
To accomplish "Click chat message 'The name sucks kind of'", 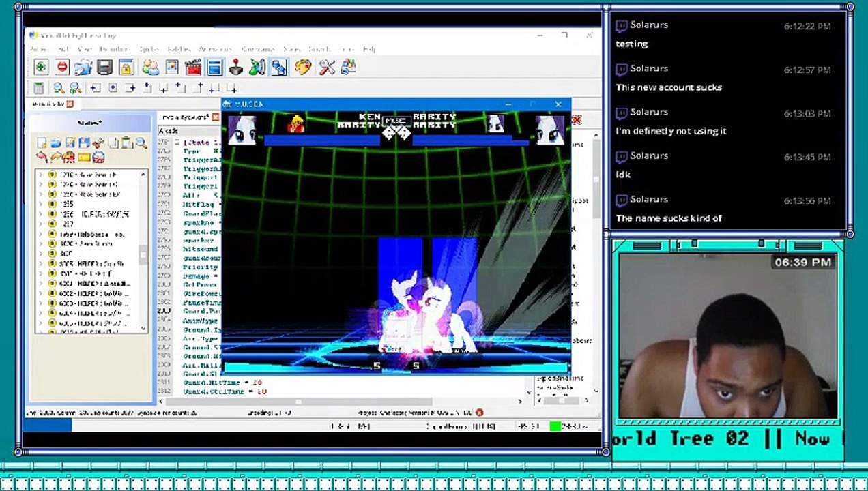I will [x=669, y=218].
